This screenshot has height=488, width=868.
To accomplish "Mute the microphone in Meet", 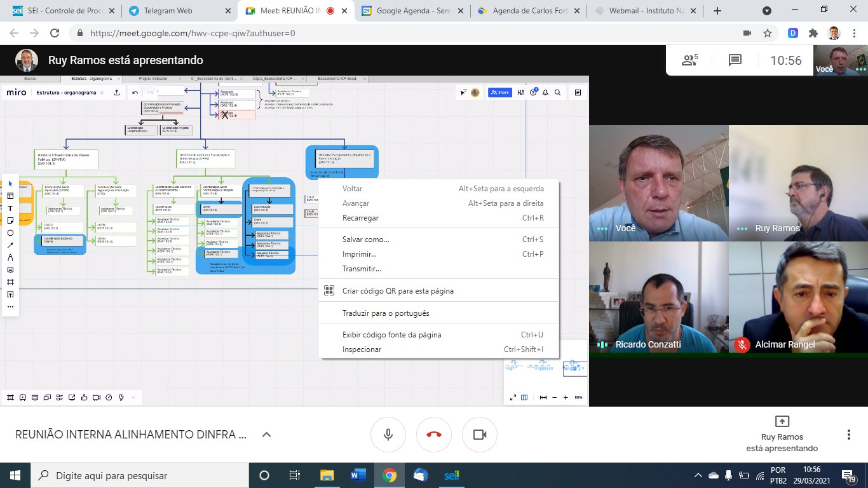I will click(x=388, y=435).
